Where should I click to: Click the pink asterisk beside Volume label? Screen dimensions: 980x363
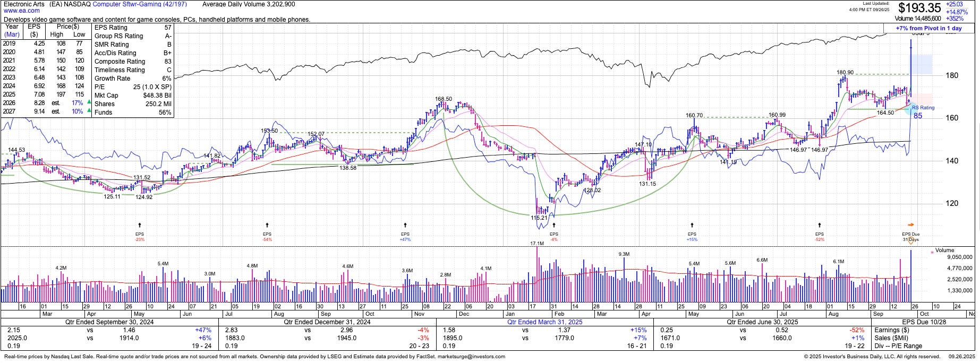click(x=932, y=253)
